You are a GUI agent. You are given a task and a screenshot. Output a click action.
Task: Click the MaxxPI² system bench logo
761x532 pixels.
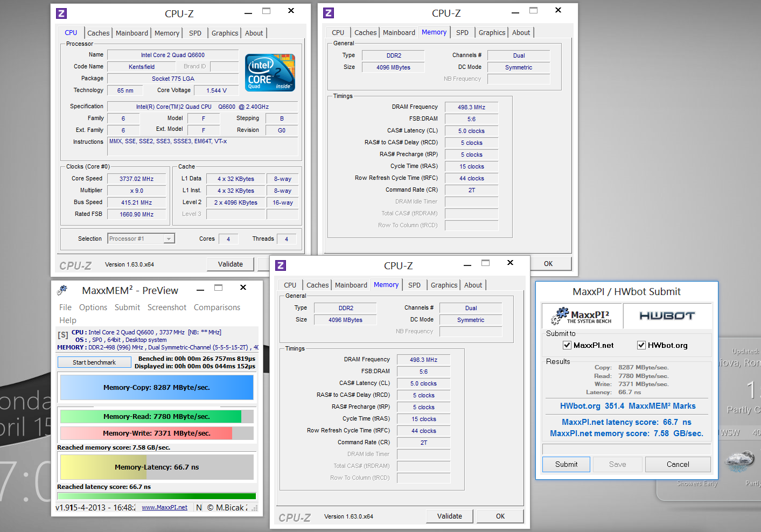click(582, 316)
